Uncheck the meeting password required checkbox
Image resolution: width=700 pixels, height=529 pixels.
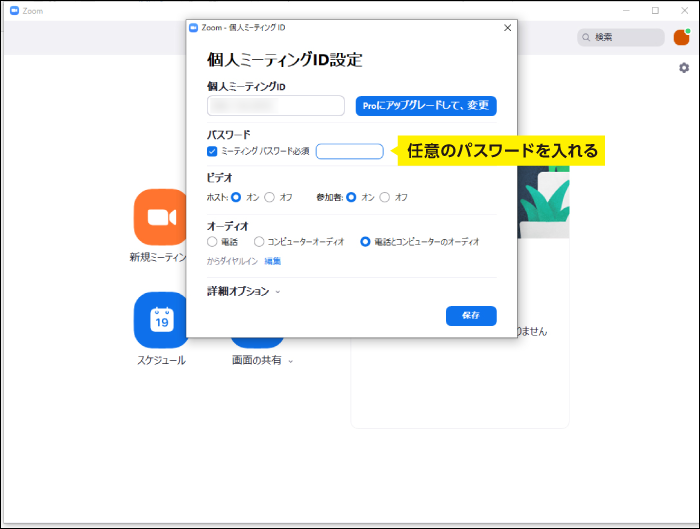212,151
